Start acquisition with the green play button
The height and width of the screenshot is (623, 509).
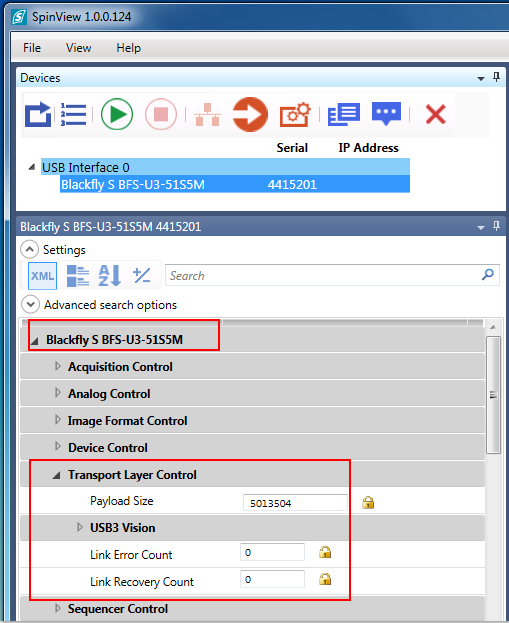pos(117,114)
